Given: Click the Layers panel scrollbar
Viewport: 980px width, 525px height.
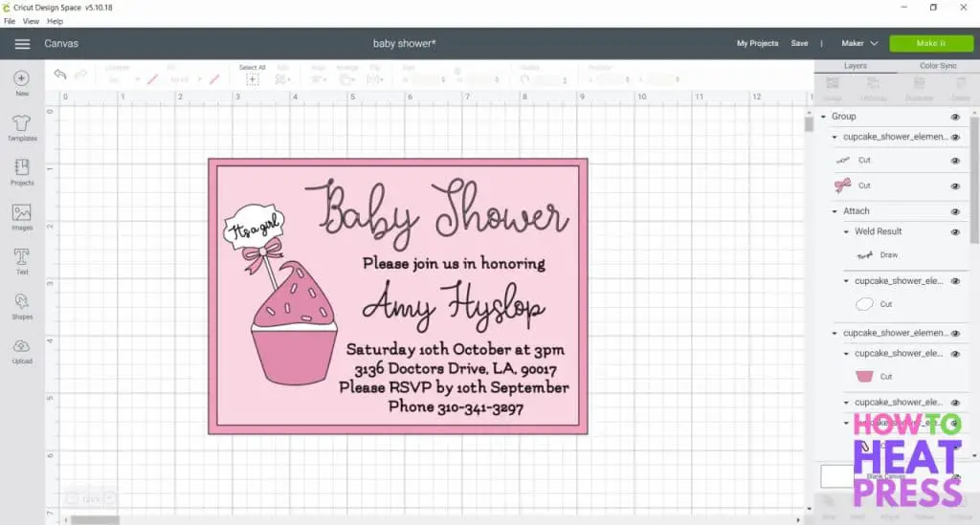Looking at the screenshot, I should pyautogui.click(x=974, y=179).
